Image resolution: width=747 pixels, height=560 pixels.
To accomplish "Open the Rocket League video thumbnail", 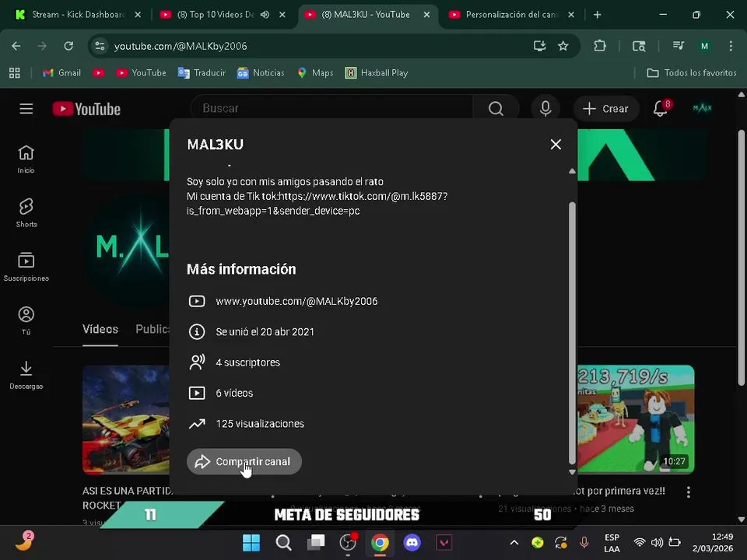I will pyautogui.click(x=126, y=419).
